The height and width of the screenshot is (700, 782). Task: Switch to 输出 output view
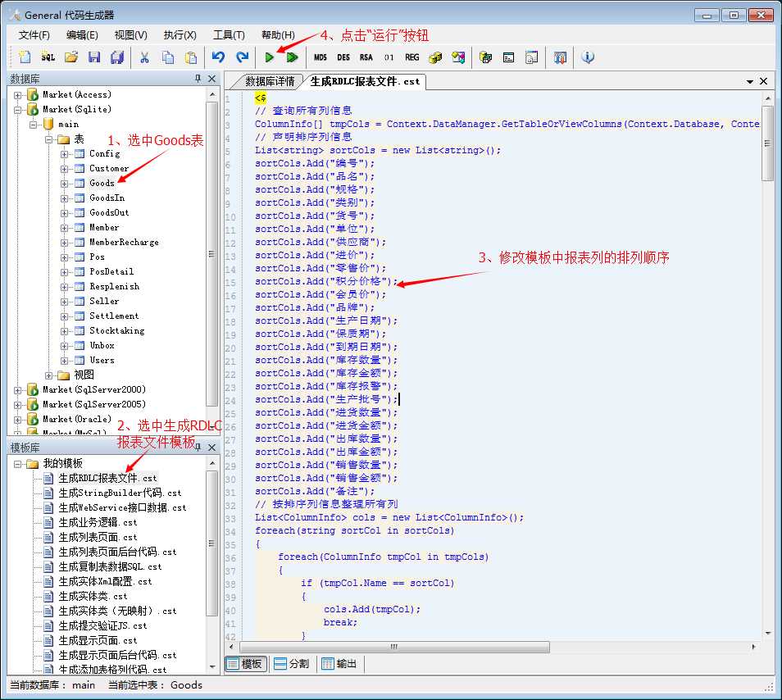[339, 664]
